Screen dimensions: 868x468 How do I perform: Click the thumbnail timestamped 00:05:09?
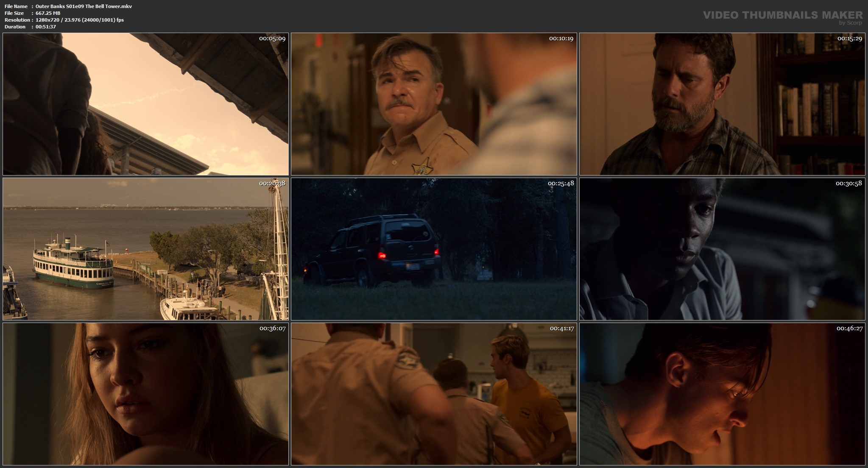pyautogui.click(x=145, y=104)
